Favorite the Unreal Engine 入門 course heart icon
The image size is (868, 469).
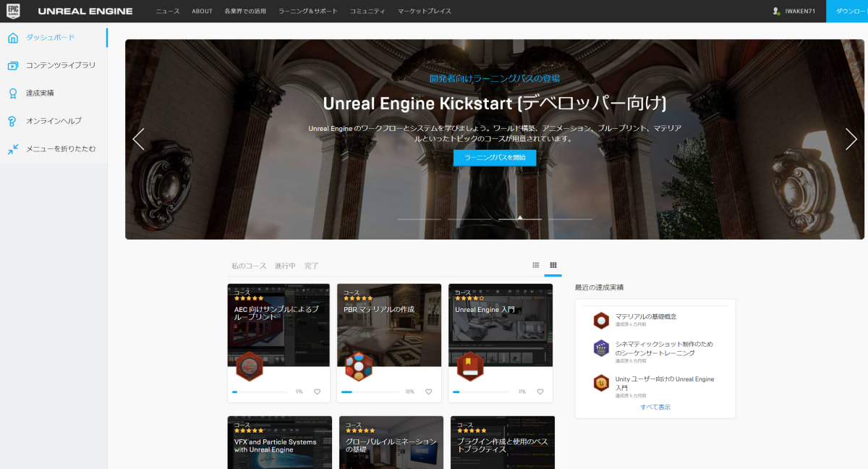540,392
